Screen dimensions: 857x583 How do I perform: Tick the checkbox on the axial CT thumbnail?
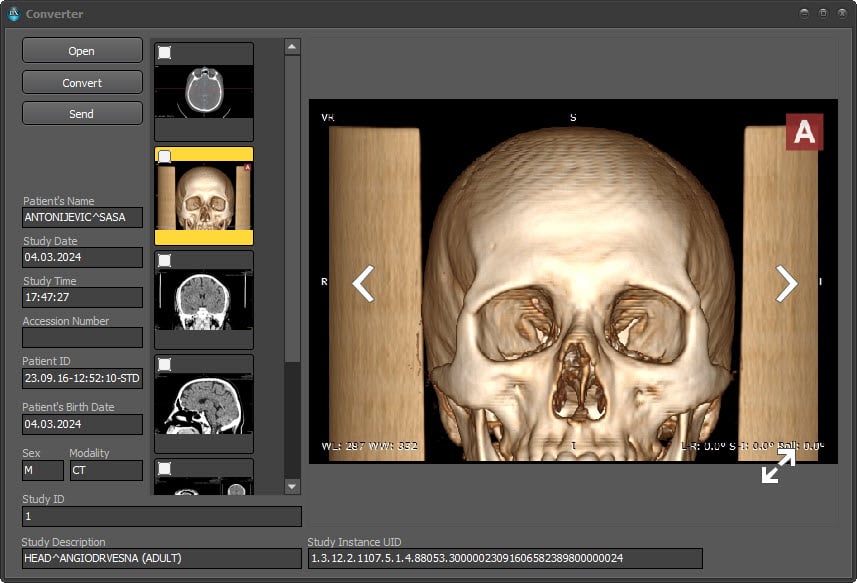(165, 53)
